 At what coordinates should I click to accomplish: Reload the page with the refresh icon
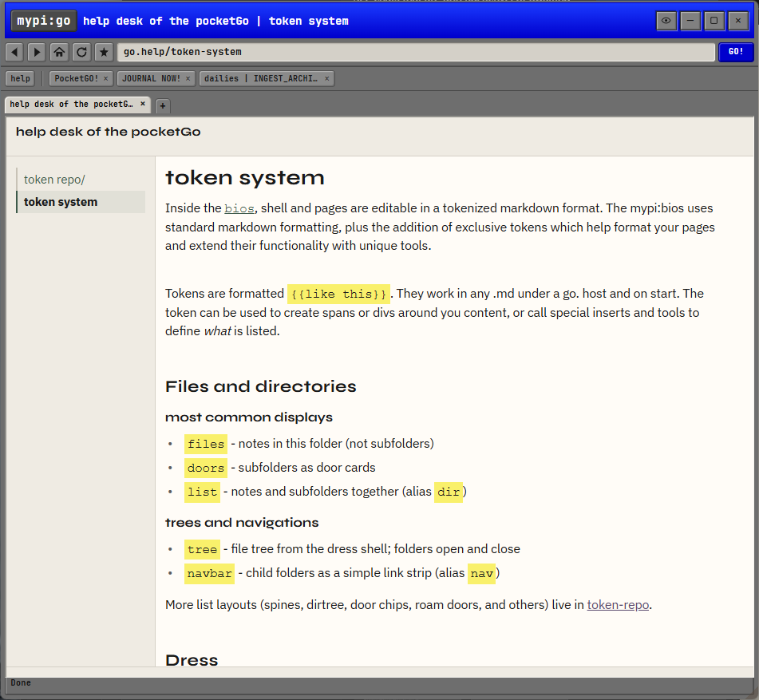[x=81, y=52]
